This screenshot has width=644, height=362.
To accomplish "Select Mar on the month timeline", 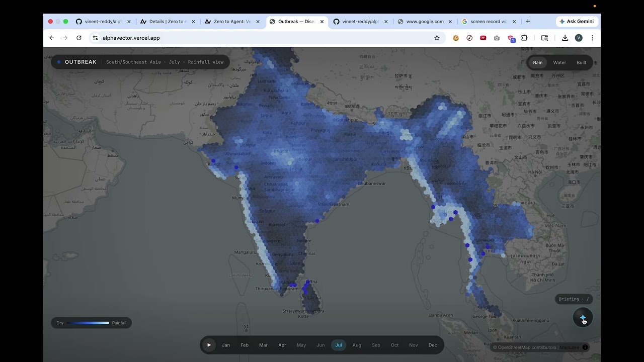I will point(263,345).
